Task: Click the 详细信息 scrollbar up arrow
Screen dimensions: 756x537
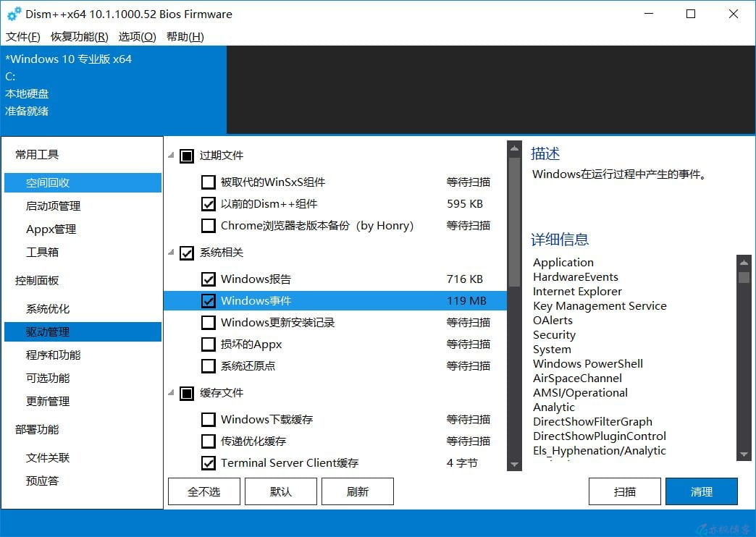Action: point(744,263)
